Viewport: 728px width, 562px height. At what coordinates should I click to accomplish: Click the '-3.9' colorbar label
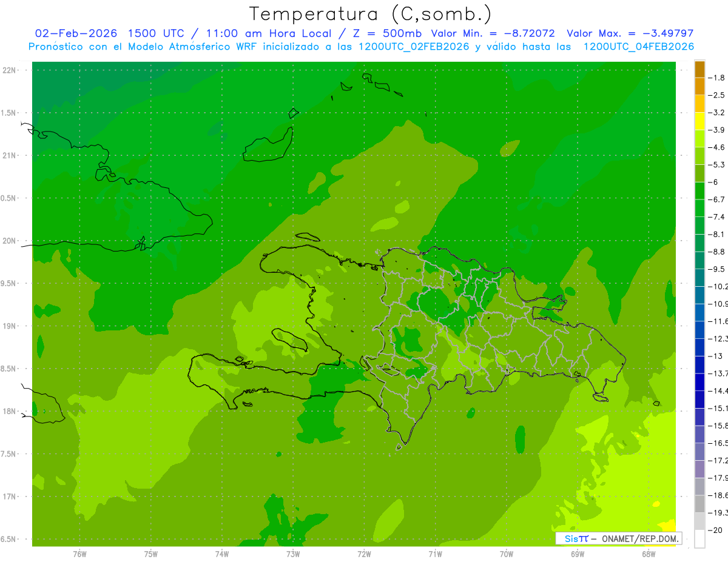[x=716, y=130]
